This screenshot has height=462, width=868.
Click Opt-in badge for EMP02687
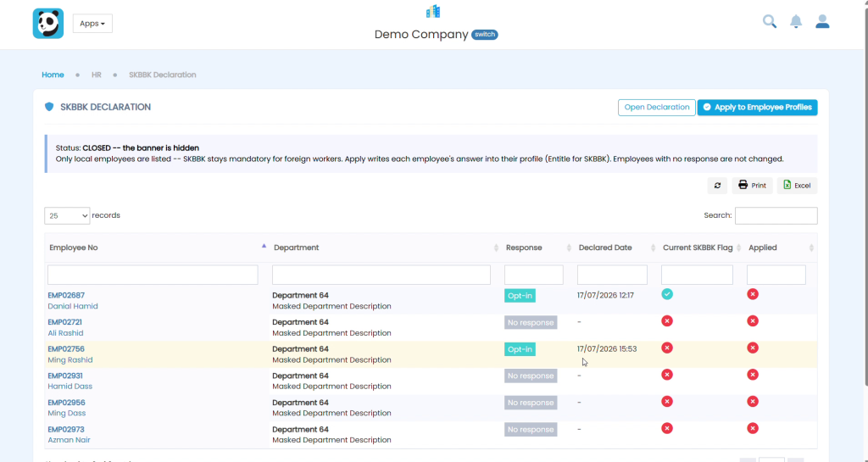(x=520, y=296)
